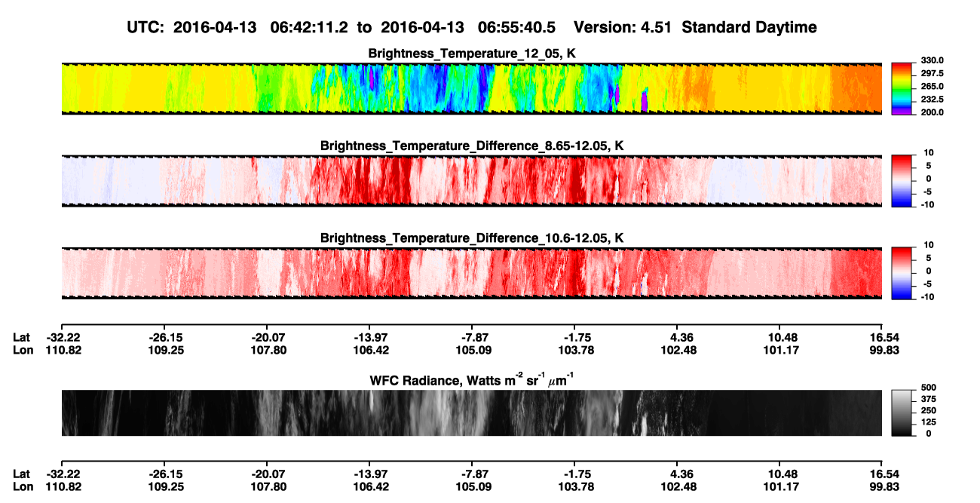Click the bottom axis Lat row label

(x=23, y=474)
